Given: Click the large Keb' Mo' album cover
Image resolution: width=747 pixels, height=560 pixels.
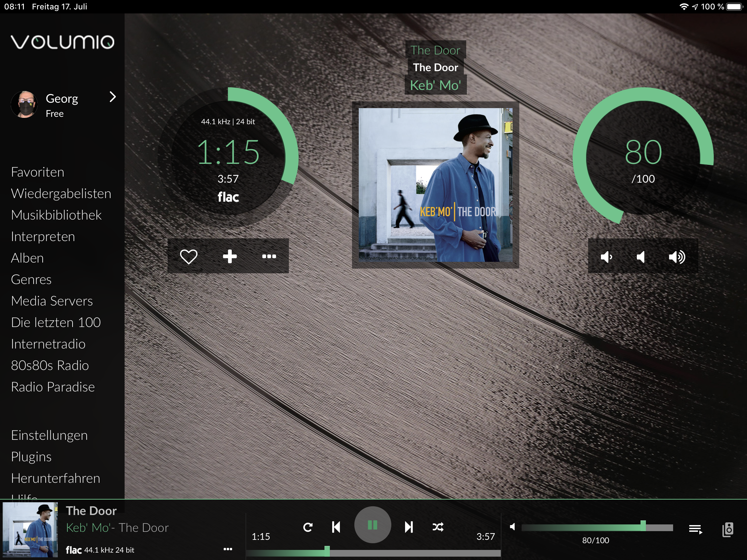Looking at the screenshot, I should click(435, 185).
